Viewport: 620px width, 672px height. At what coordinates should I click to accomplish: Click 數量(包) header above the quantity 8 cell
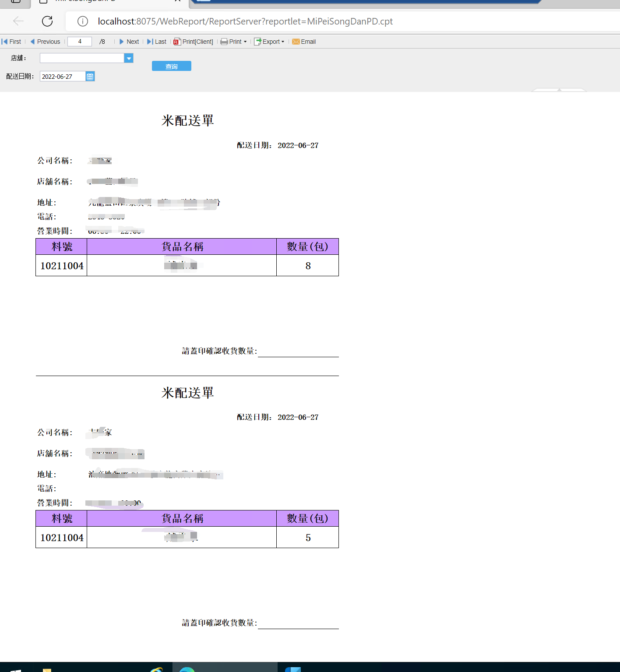coord(308,247)
